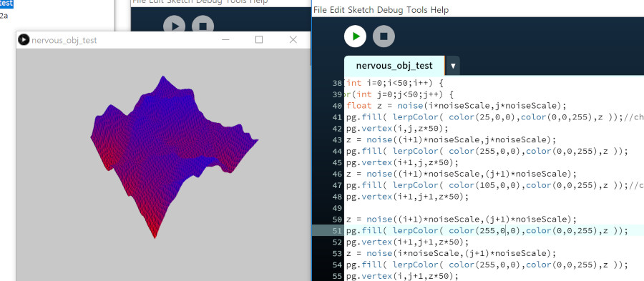The width and height of the screenshot is (644, 281).
Task: Open the Tools menu
Action: (x=417, y=10)
